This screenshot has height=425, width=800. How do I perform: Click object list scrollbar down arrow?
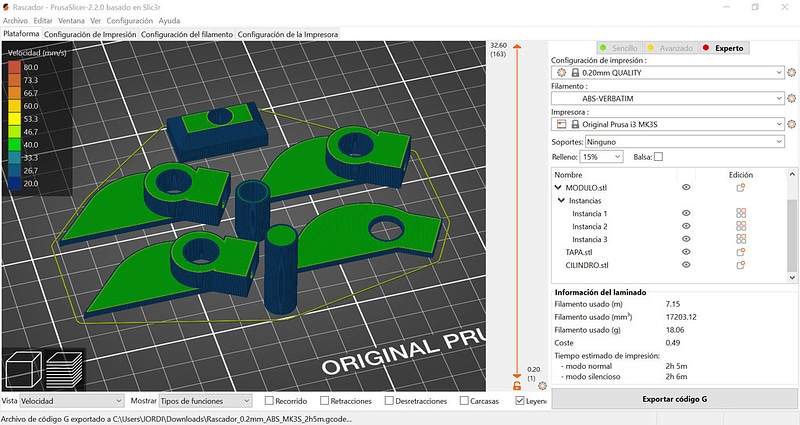pos(792,278)
